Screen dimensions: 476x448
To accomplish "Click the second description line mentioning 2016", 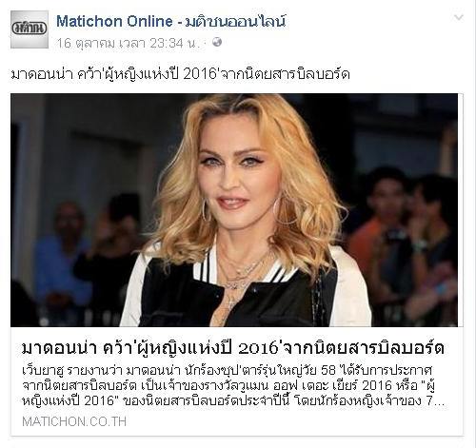I will pyautogui.click(x=228, y=385).
